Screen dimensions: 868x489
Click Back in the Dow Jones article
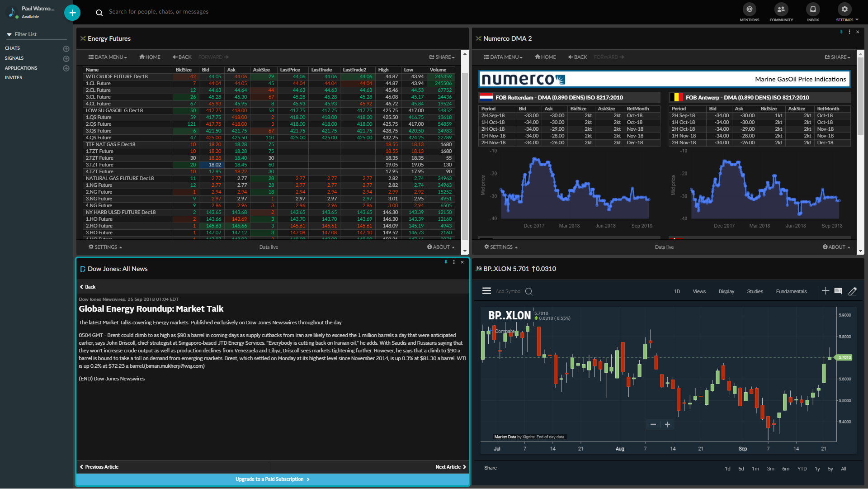[x=88, y=287]
